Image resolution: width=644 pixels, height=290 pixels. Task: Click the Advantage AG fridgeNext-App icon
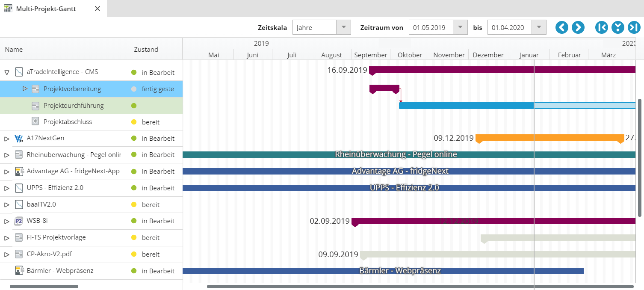[x=19, y=171]
